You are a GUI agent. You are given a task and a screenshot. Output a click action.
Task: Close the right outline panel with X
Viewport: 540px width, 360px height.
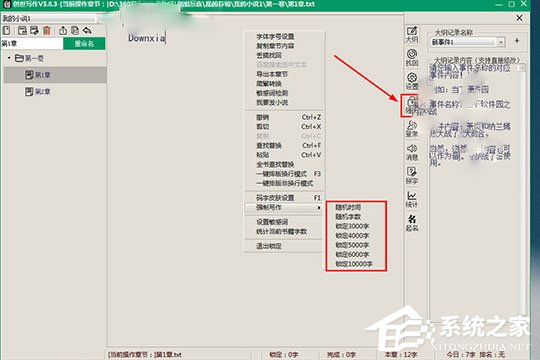[519, 18]
